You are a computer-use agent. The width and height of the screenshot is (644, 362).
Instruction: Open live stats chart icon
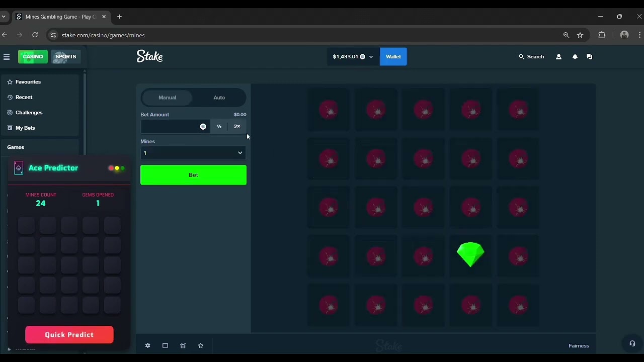tap(183, 345)
